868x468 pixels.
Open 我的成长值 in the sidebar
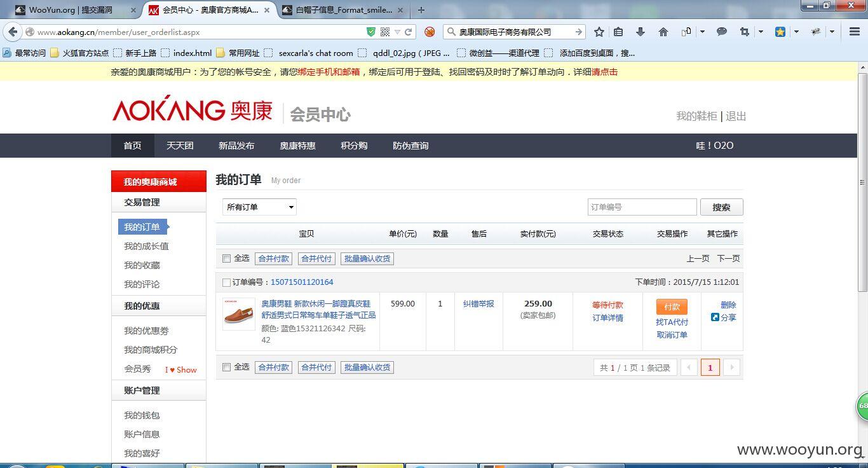click(x=146, y=246)
